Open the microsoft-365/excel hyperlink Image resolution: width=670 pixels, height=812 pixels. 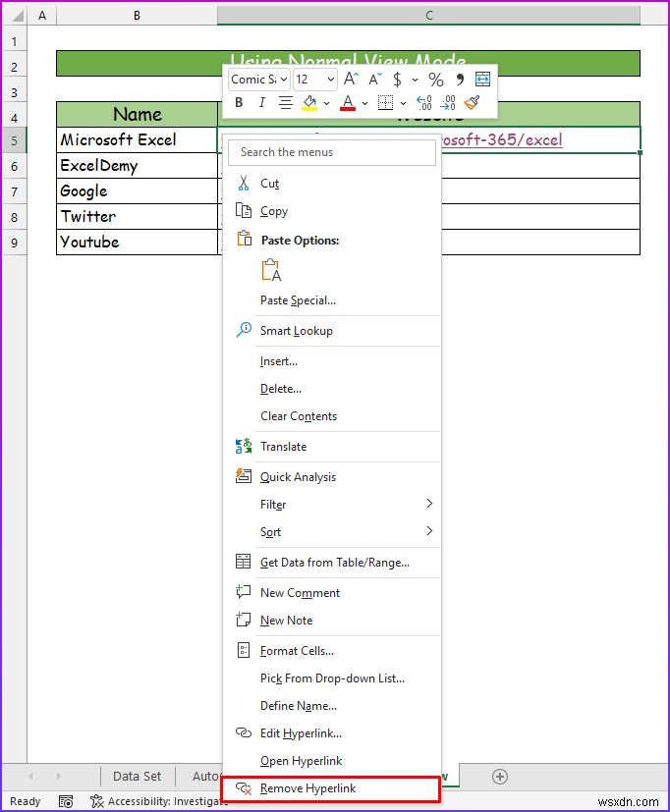click(x=502, y=139)
